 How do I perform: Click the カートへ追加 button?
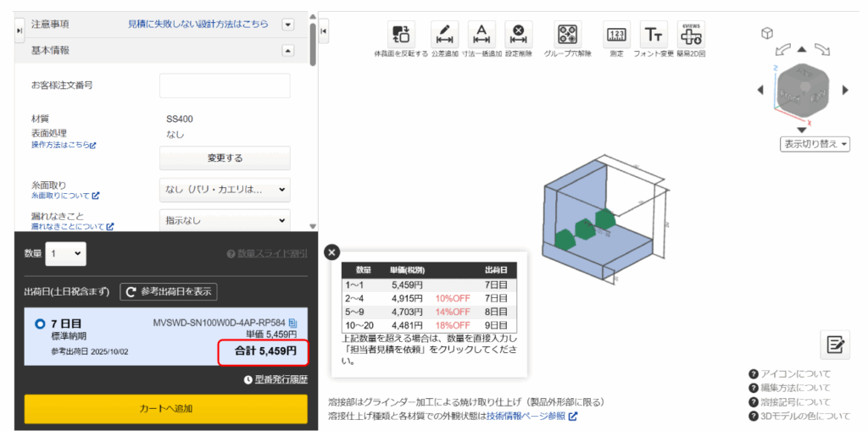[x=165, y=409]
